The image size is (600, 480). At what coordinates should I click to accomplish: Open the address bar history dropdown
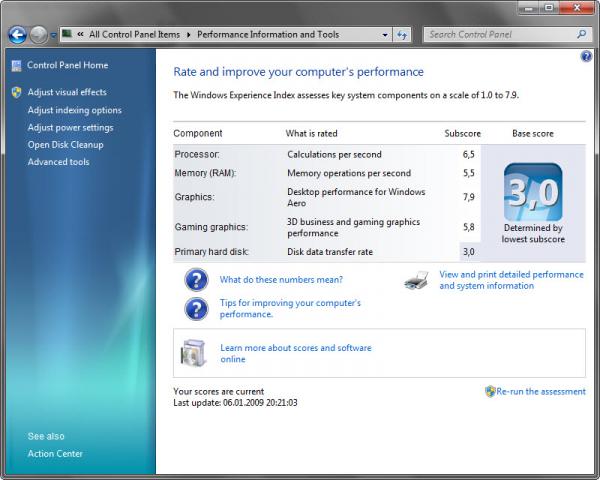pos(385,35)
